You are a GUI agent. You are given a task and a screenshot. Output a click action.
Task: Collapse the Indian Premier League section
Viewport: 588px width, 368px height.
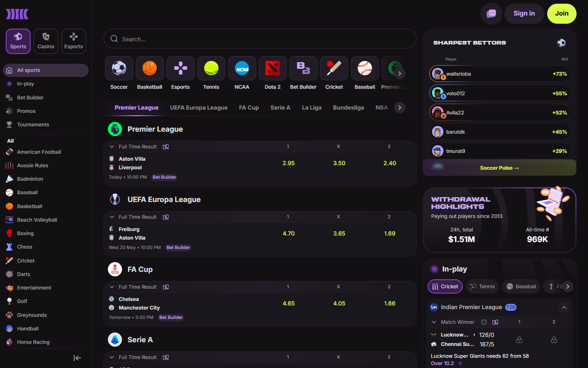[564, 307]
